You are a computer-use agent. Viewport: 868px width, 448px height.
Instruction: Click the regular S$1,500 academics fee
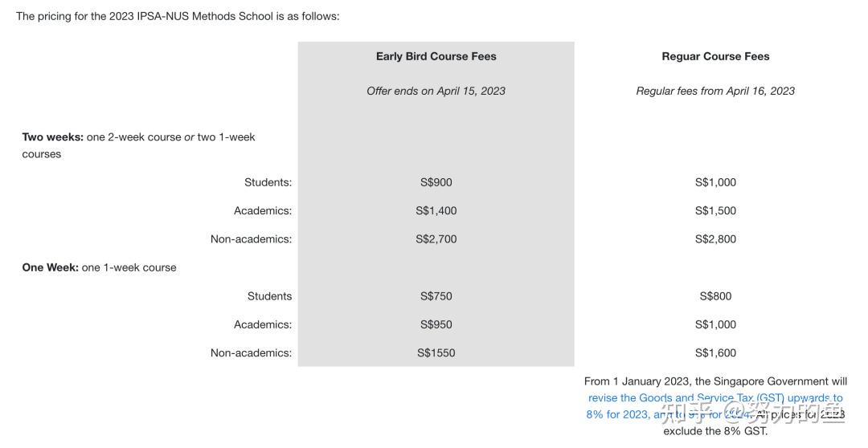715,210
